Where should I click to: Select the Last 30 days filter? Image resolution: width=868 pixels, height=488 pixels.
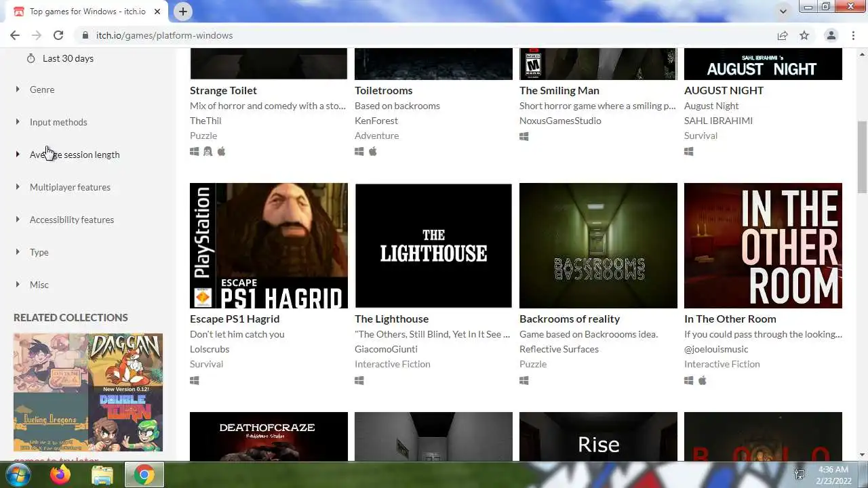tap(68, 58)
